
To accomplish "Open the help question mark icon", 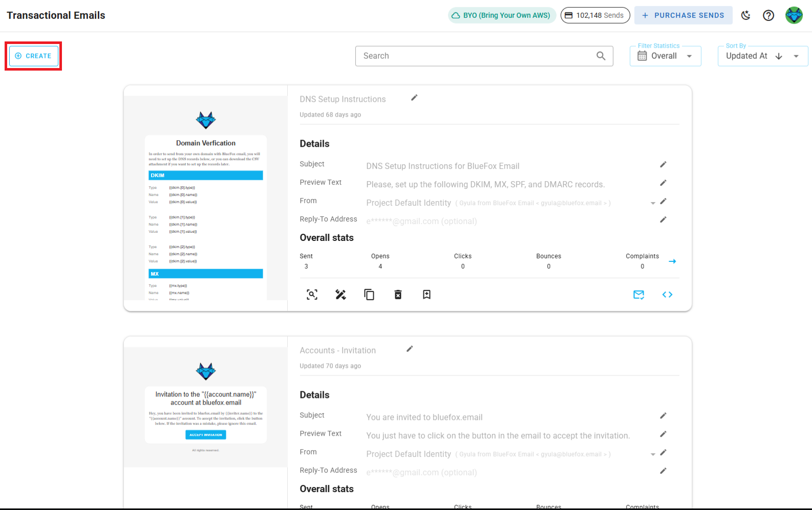I will [x=768, y=15].
